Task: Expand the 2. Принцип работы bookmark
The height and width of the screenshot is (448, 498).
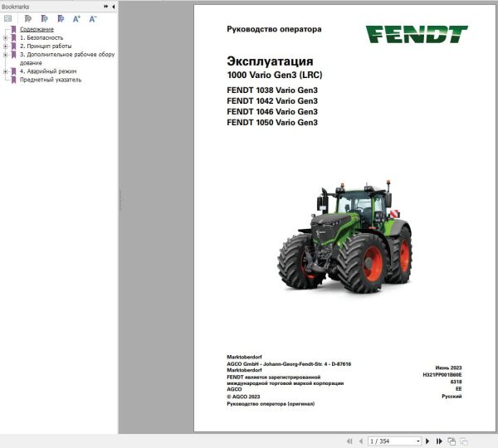Action: [x=5, y=46]
